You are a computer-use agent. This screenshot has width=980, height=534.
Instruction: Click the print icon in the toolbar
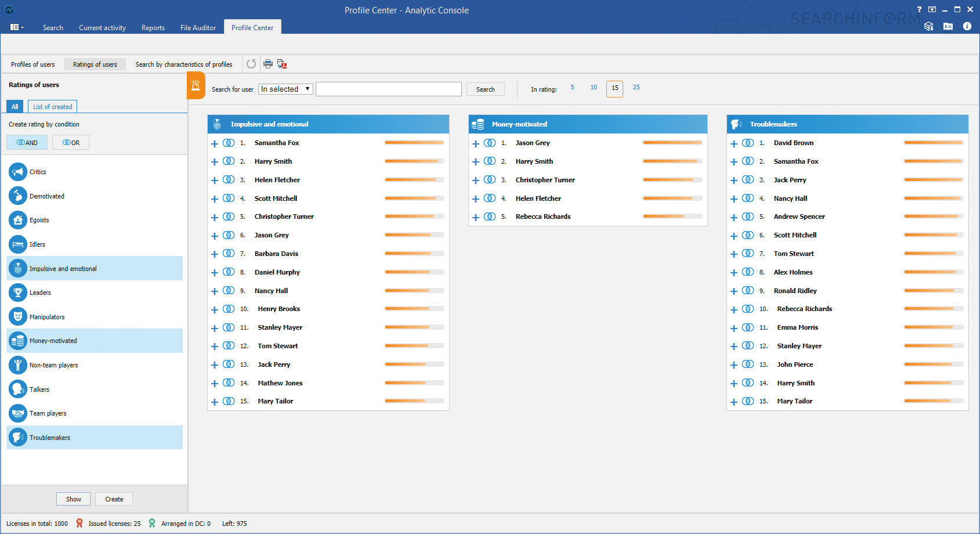(268, 64)
